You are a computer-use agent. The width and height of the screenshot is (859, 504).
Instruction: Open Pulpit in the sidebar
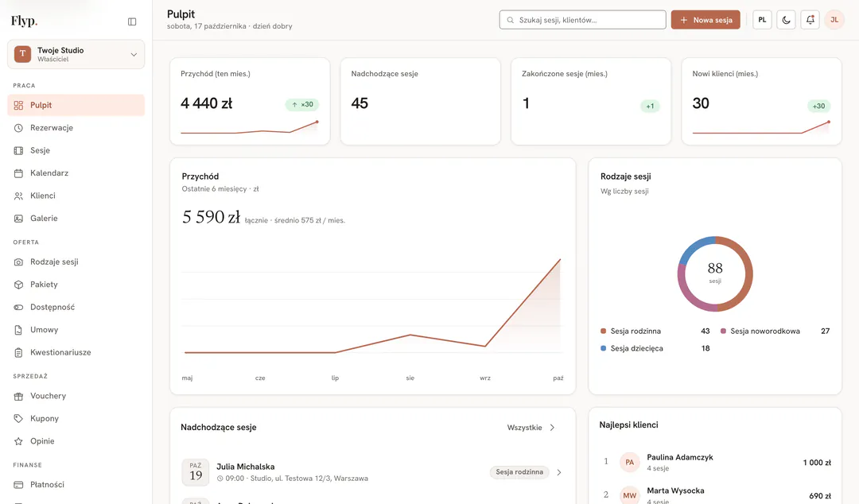(76, 105)
